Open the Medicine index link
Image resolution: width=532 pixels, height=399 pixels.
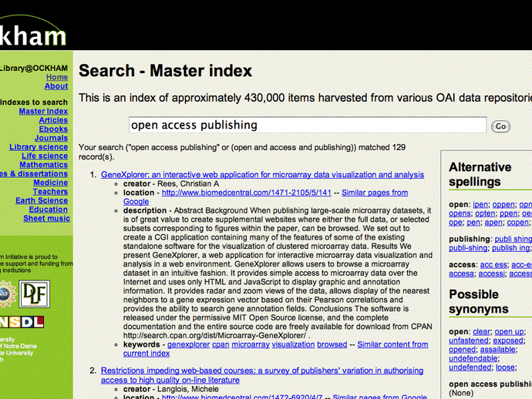[x=51, y=183]
